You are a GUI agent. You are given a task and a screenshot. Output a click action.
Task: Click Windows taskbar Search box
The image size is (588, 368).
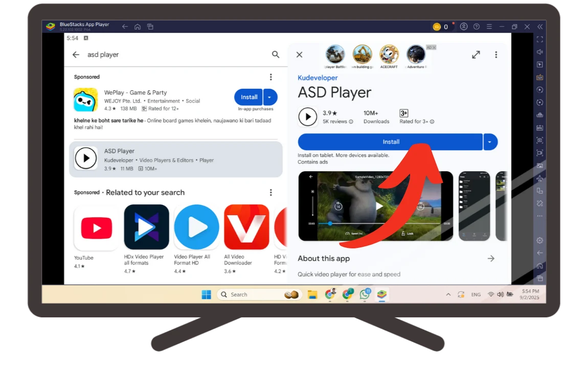tap(259, 294)
